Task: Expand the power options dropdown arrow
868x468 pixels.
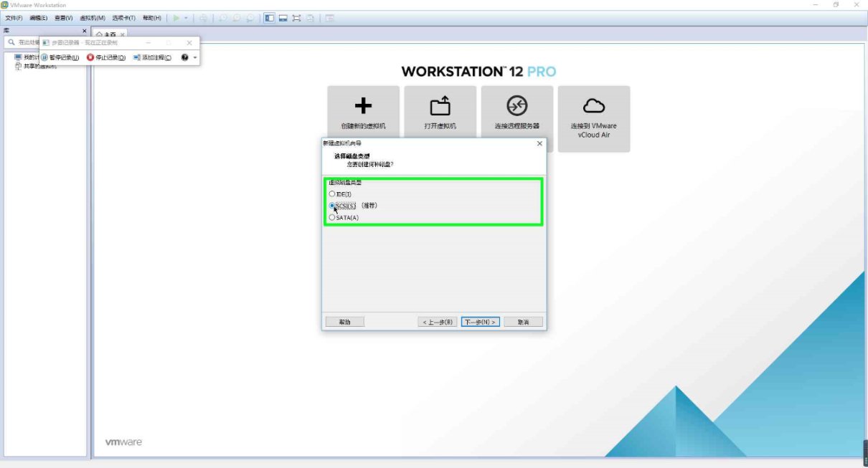Action: point(186,18)
